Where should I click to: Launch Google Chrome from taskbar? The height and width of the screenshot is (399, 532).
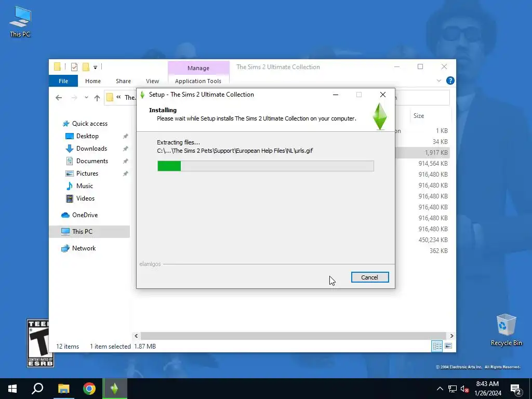[89, 389]
